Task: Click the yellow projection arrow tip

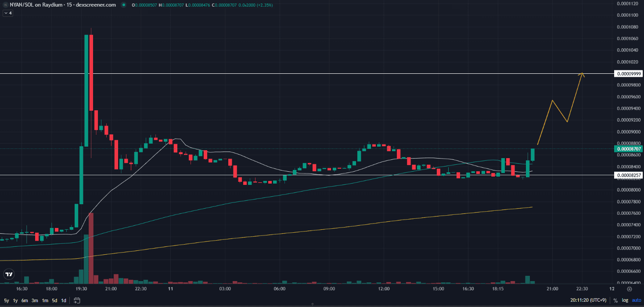Action: tap(582, 73)
